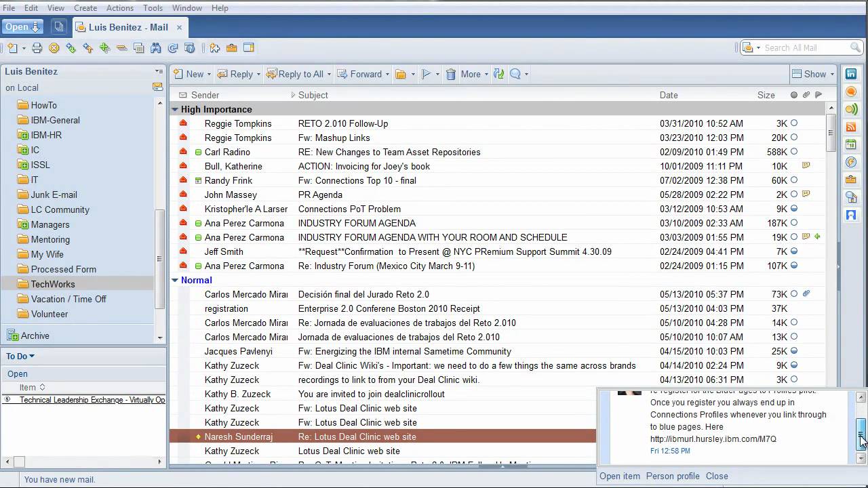Click the Reply to All button

click(296, 75)
